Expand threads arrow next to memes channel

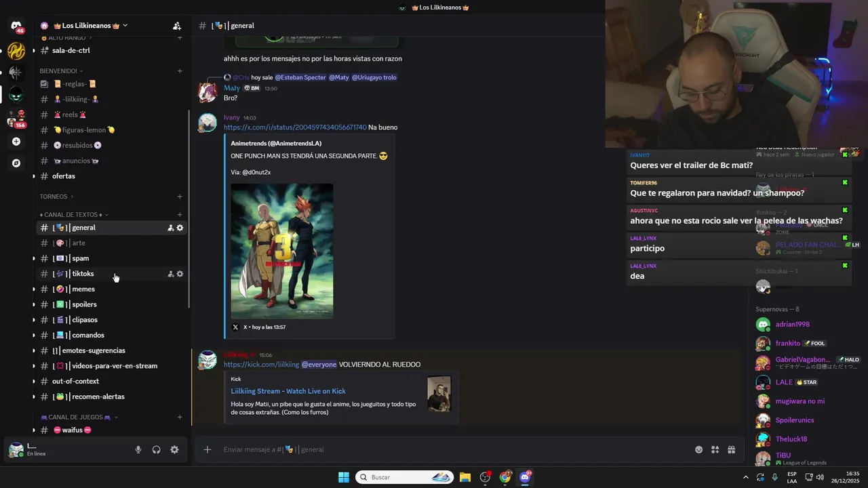(34, 289)
